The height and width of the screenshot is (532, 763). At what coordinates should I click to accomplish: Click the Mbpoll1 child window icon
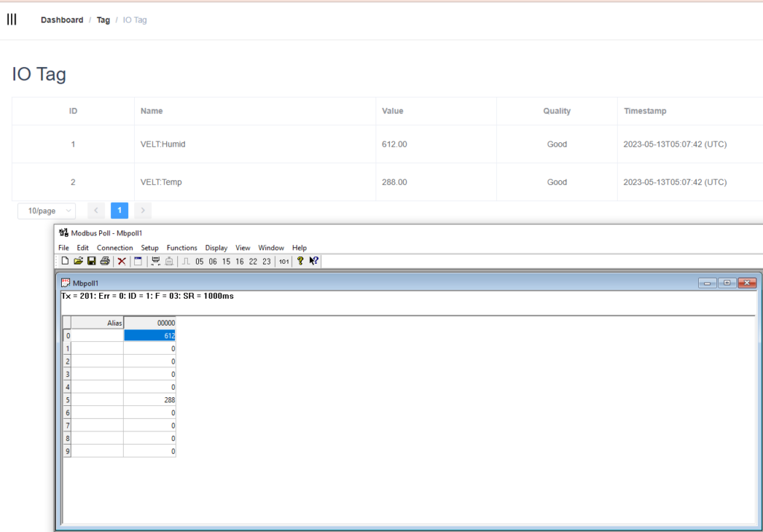[66, 283]
